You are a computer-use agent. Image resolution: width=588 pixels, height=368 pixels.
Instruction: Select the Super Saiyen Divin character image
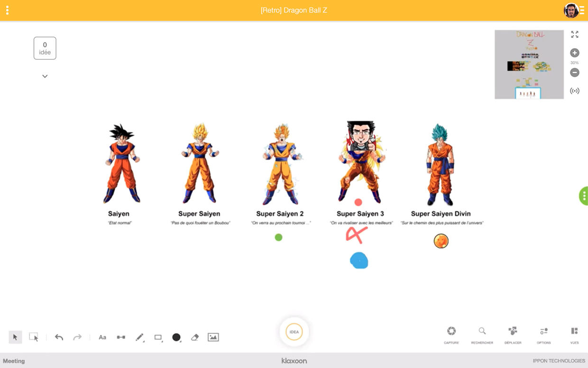click(x=441, y=164)
